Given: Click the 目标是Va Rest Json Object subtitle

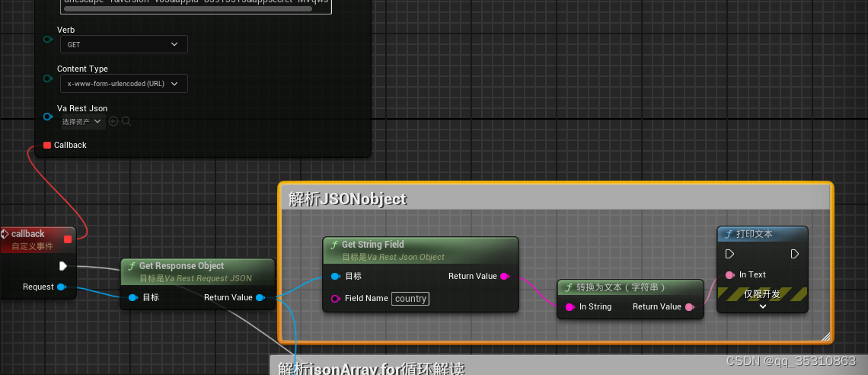Looking at the screenshot, I should [393, 257].
